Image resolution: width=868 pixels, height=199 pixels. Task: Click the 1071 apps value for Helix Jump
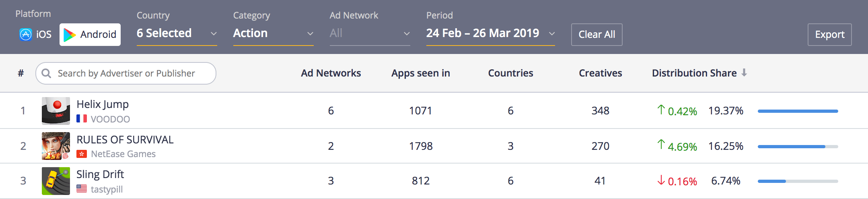[420, 111]
